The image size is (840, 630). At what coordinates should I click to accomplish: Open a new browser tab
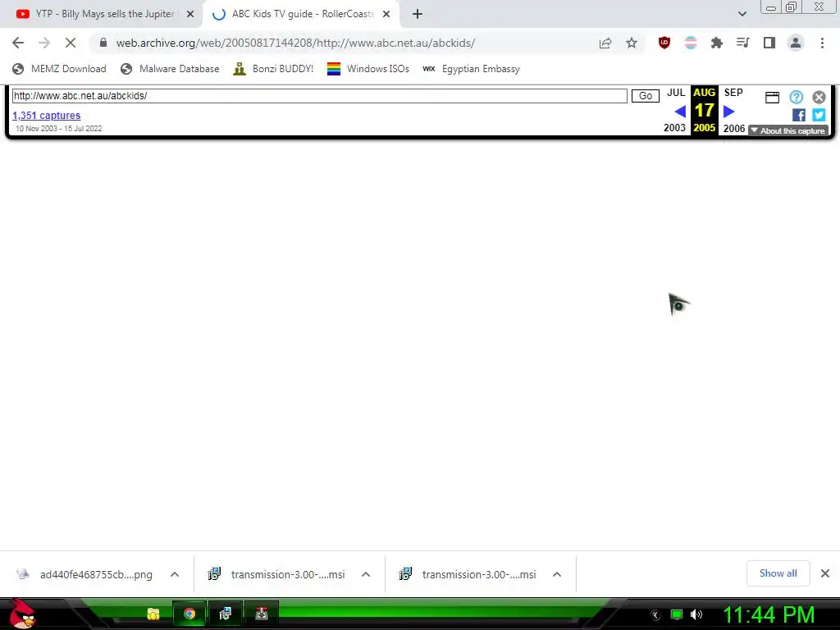pyautogui.click(x=418, y=14)
